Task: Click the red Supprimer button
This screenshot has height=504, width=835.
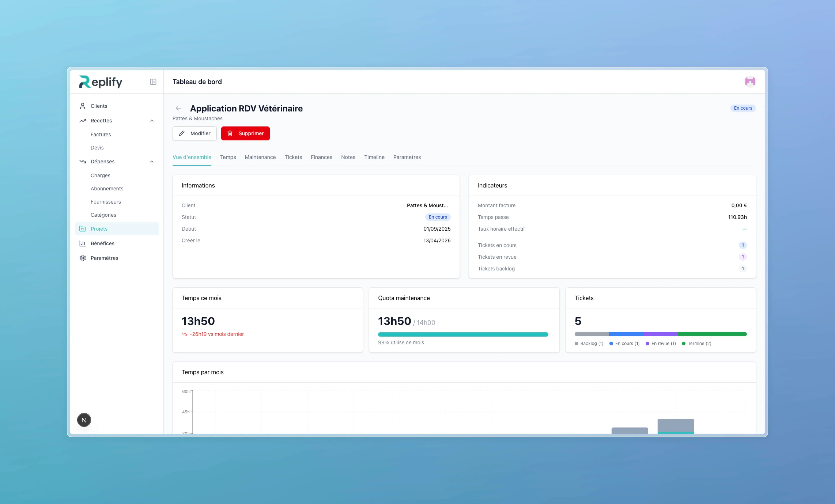Action: pyautogui.click(x=245, y=133)
